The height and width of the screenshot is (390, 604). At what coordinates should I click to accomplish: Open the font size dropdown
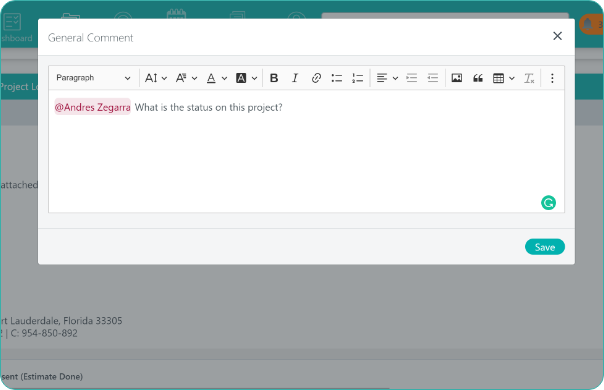click(x=156, y=78)
